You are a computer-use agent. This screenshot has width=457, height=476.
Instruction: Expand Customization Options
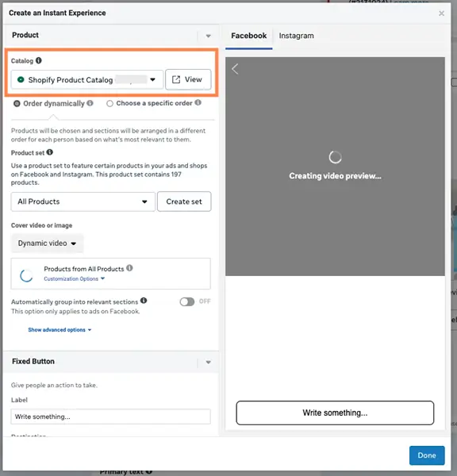click(74, 278)
